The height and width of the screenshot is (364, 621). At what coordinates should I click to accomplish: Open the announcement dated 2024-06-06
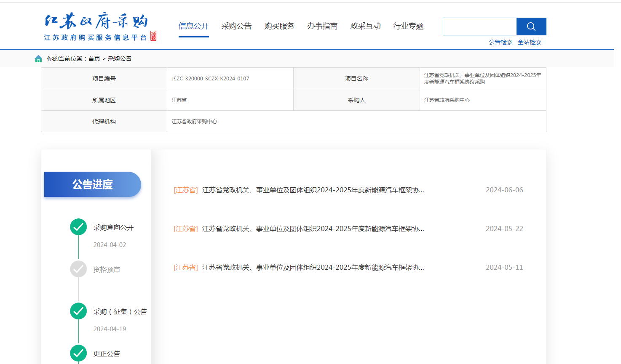point(313,190)
